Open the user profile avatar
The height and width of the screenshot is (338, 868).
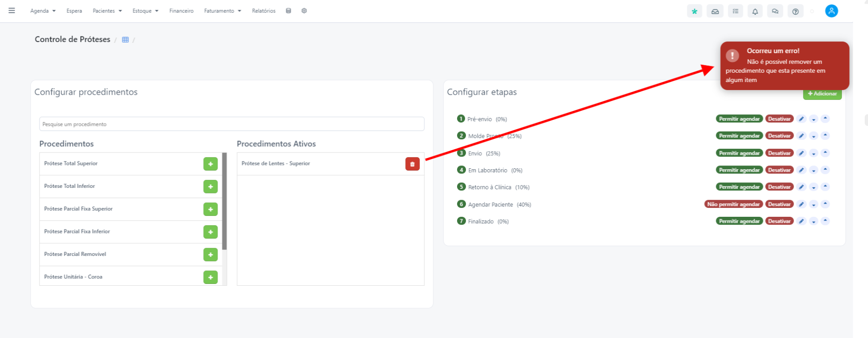pyautogui.click(x=832, y=11)
